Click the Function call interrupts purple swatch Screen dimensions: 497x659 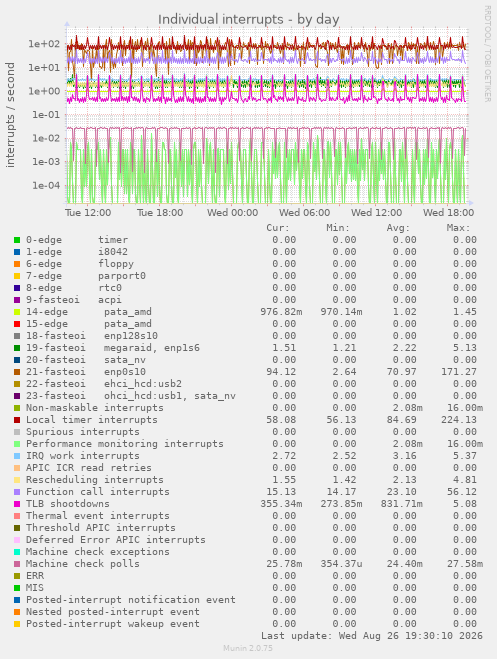pos(17,492)
